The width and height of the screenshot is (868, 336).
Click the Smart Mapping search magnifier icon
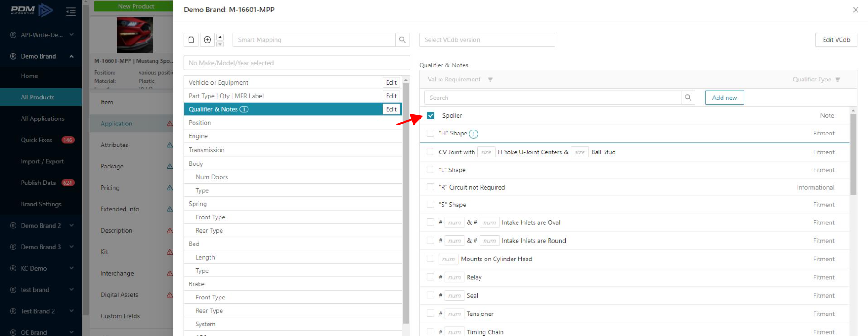pos(402,40)
